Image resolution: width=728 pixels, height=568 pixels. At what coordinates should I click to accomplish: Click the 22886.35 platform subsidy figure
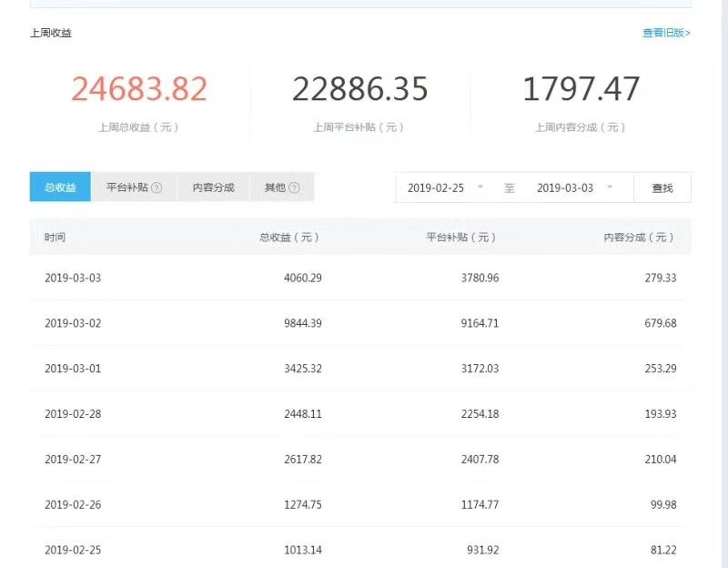coord(359,89)
